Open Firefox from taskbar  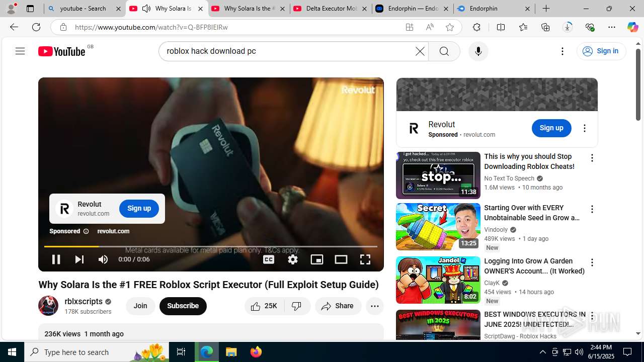point(256,352)
